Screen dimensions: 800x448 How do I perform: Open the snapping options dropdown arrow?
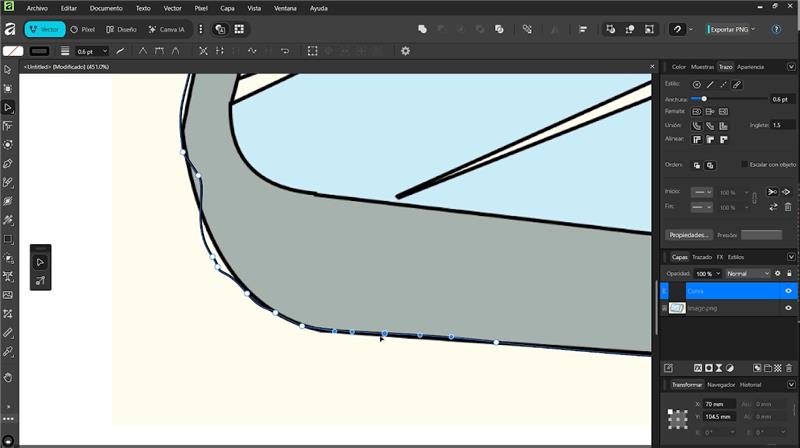click(x=691, y=29)
